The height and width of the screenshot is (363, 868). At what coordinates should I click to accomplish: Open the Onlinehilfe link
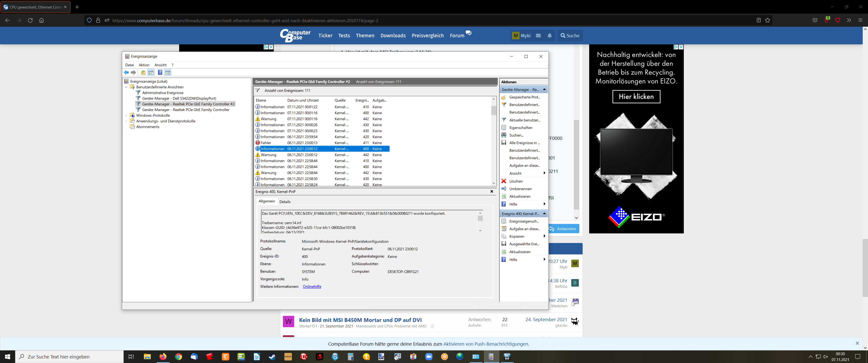pyautogui.click(x=312, y=287)
